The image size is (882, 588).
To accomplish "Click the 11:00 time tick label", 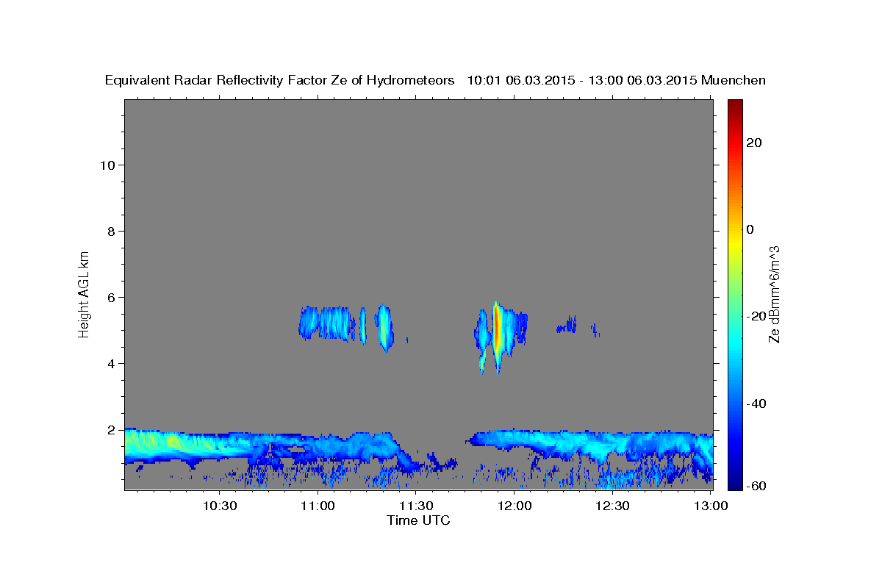I will pyautogui.click(x=318, y=506).
